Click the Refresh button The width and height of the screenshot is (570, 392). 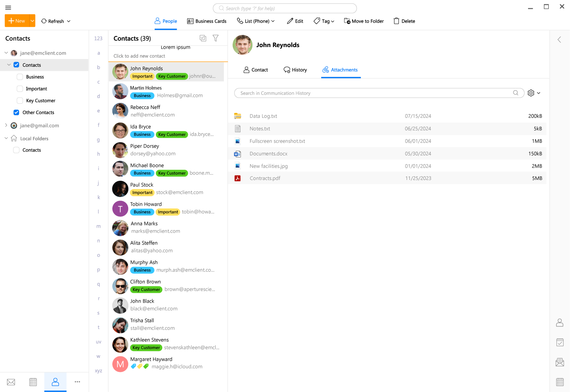coord(56,21)
